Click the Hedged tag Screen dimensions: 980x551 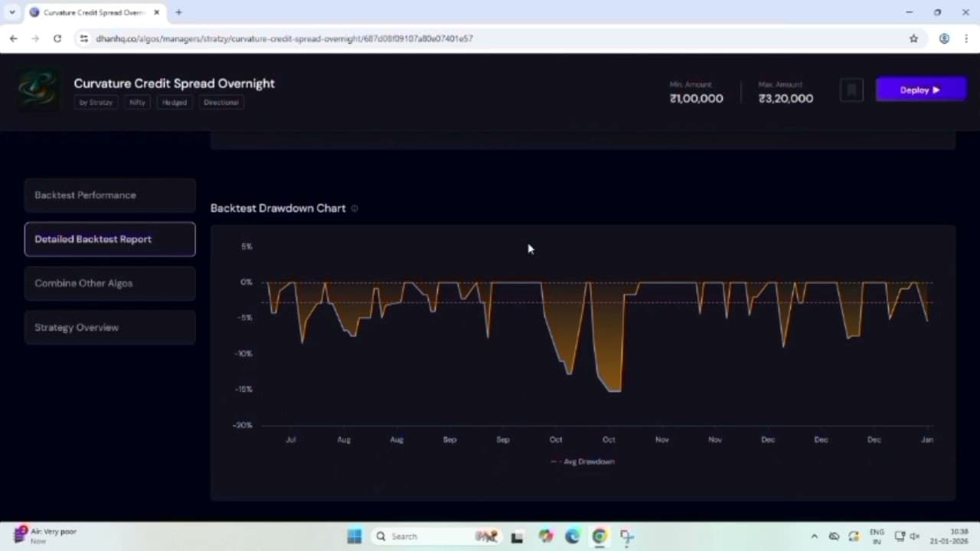pos(175,103)
